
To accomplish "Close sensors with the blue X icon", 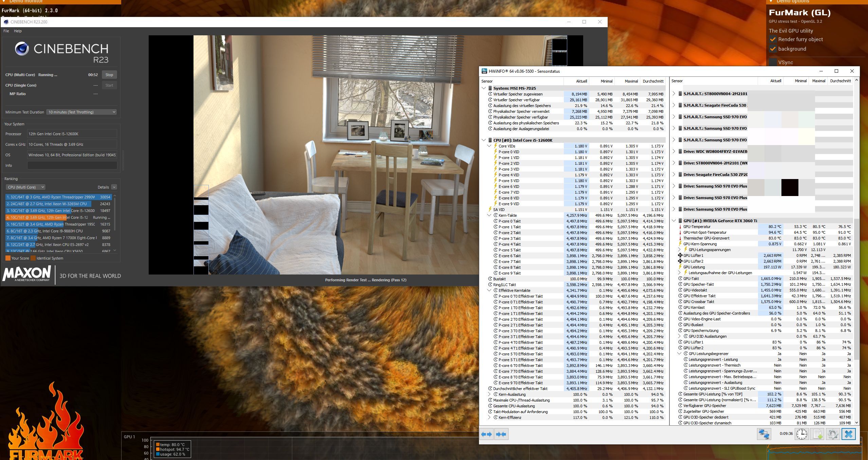I will (x=848, y=434).
